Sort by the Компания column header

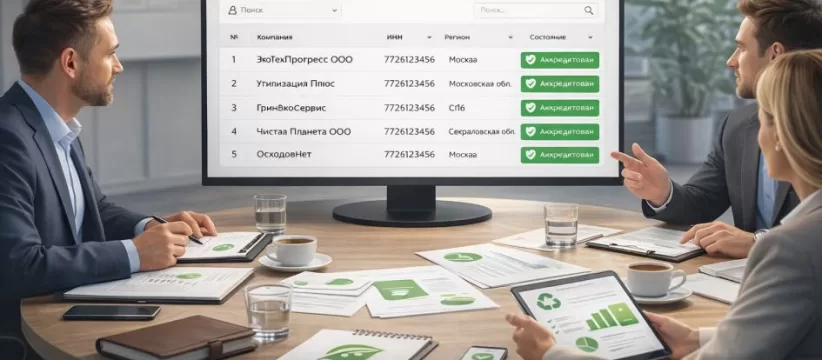tap(274, 37)
